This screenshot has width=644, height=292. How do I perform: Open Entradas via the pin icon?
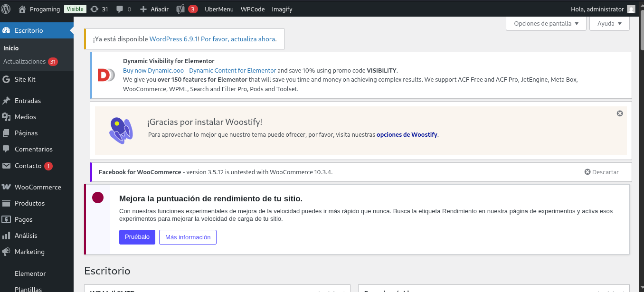click(6, 101)
